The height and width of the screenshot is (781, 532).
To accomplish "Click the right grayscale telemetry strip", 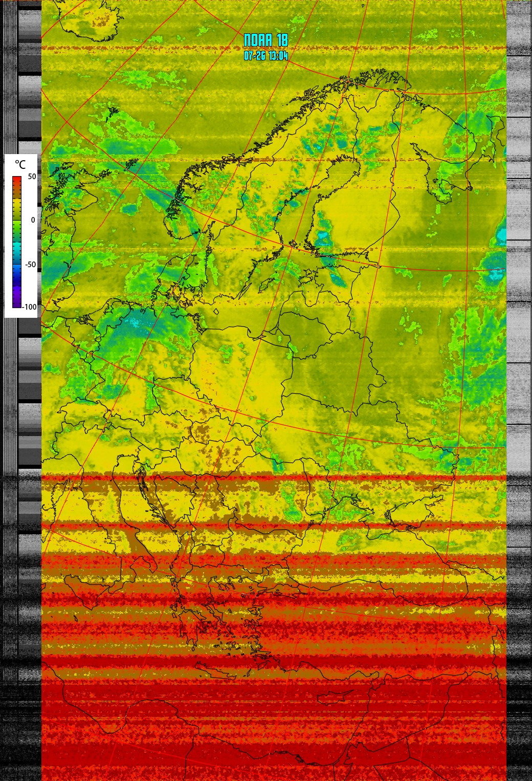I will [x=519, y=389].
